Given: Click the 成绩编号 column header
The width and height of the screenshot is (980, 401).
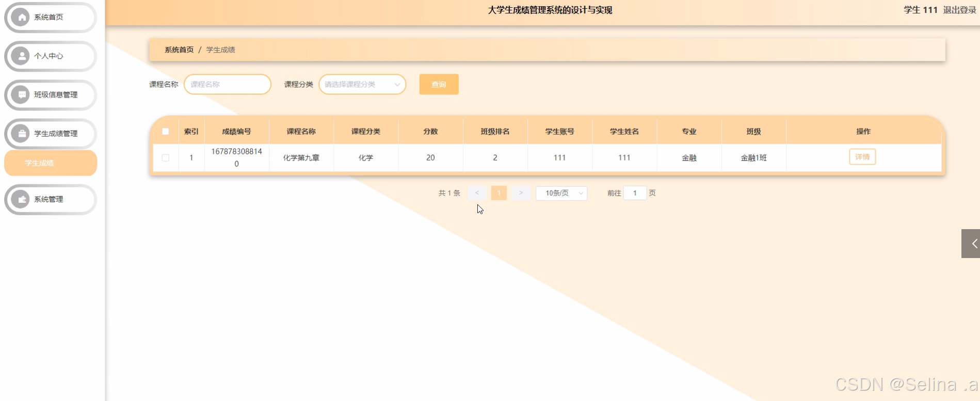Looking at the screenshot, I should (236, 132).
